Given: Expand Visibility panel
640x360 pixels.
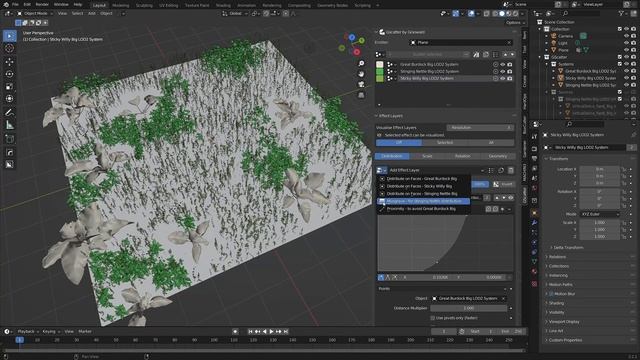Looking at the screenshot, I should (556, 312).
